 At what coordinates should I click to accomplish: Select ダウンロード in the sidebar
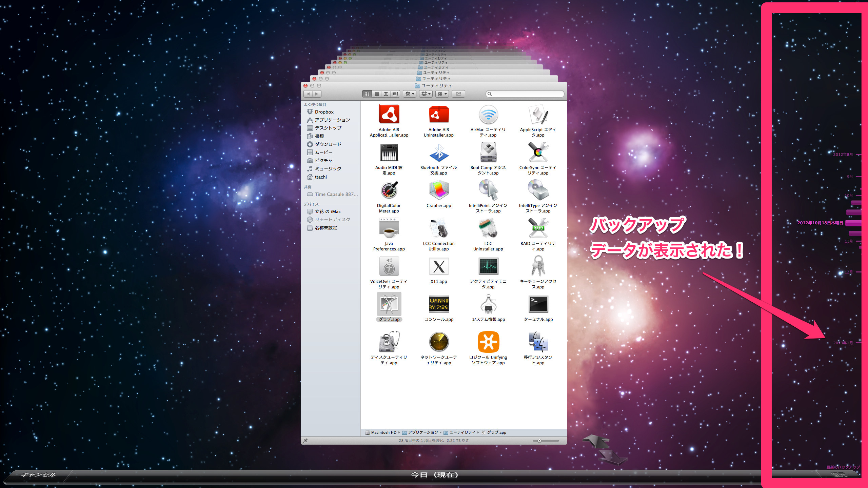[x=328, y=144]
